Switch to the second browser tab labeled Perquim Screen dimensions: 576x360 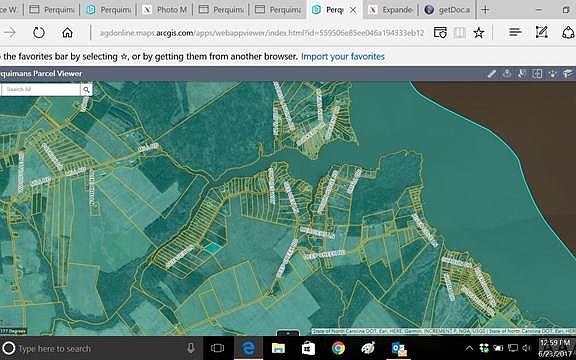tap(109, 10)
